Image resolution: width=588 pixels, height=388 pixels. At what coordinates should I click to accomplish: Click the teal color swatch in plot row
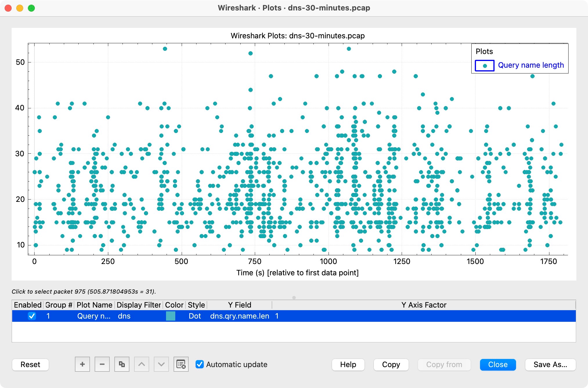click(x=170, y=316)
